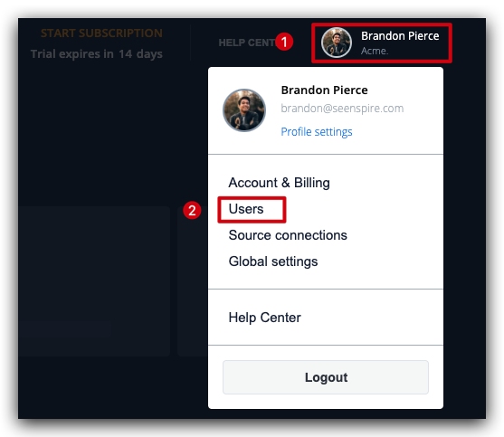Viewport: 504px width, 437px height.
Task: Click Brandon Pierce bold name in dropdown panel
Action: click(324, 90)
